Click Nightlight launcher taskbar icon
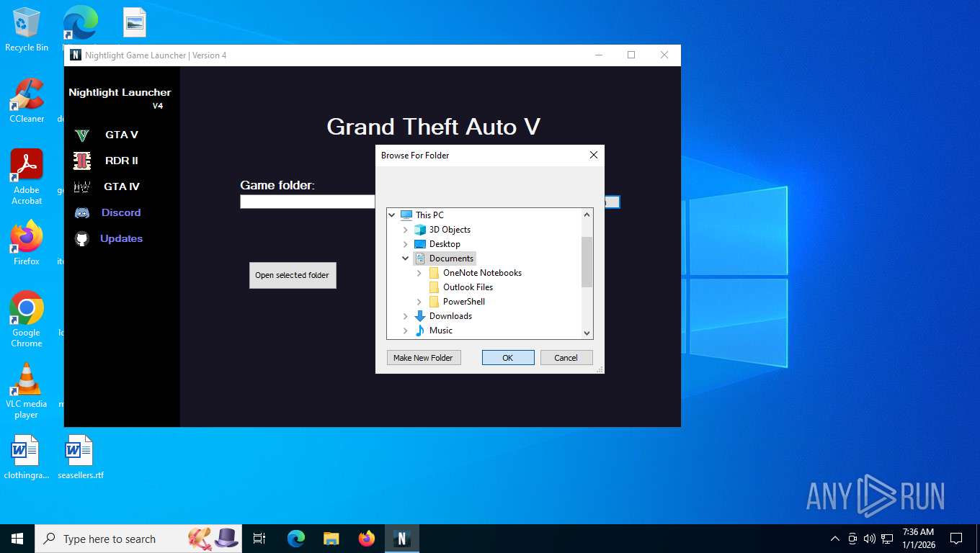The width and height of the screenshot is (980, 553). tap(401, 539)
